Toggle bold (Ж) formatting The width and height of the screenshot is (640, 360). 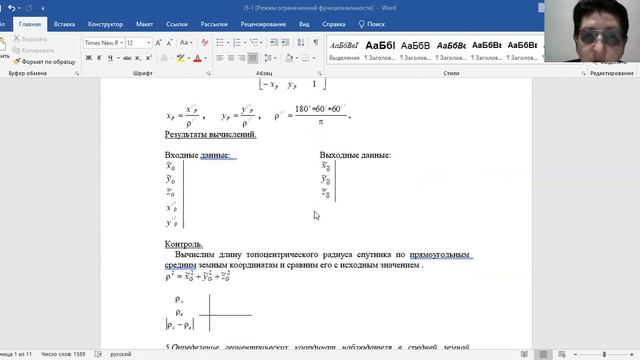(x=88, y=58)
